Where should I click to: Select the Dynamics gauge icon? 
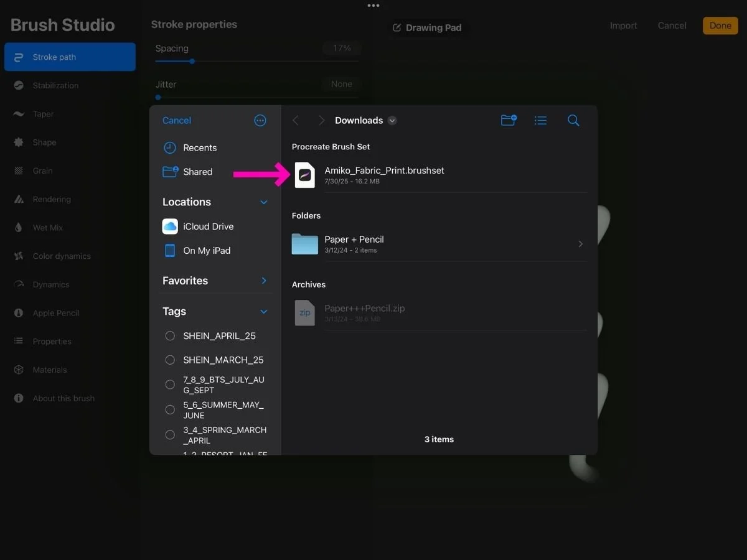coord(19,284)
